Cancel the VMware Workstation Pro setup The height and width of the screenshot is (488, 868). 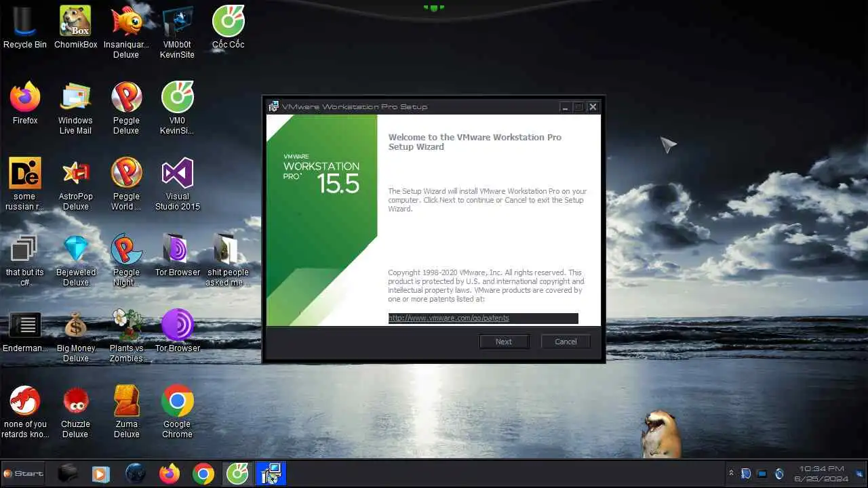[x=566, y=342]
